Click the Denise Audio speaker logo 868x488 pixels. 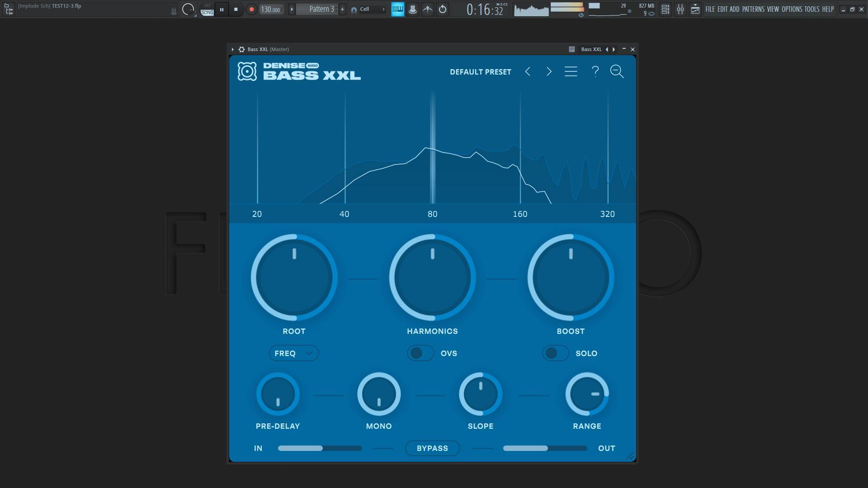click(247, 71)
